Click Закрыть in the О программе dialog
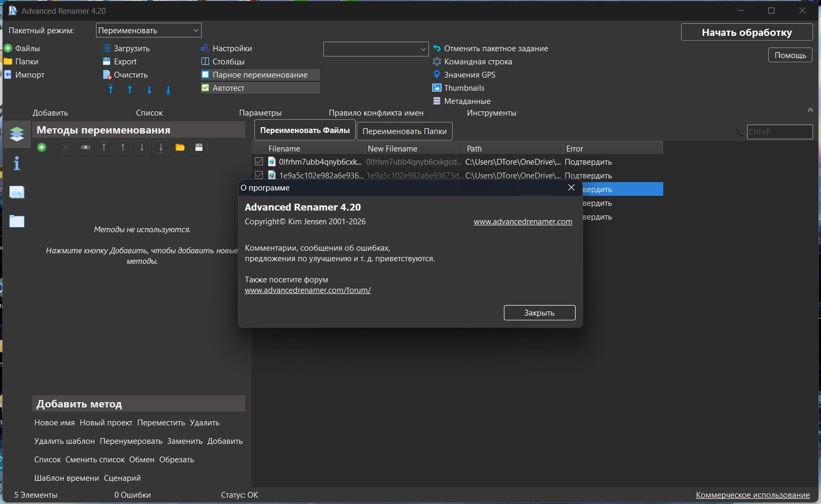821x504 pixels. pyautogui.click(x=539, y=313)
